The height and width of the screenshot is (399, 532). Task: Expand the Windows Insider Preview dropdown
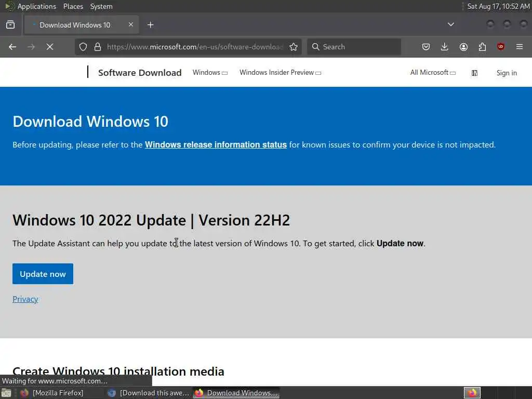280,73
